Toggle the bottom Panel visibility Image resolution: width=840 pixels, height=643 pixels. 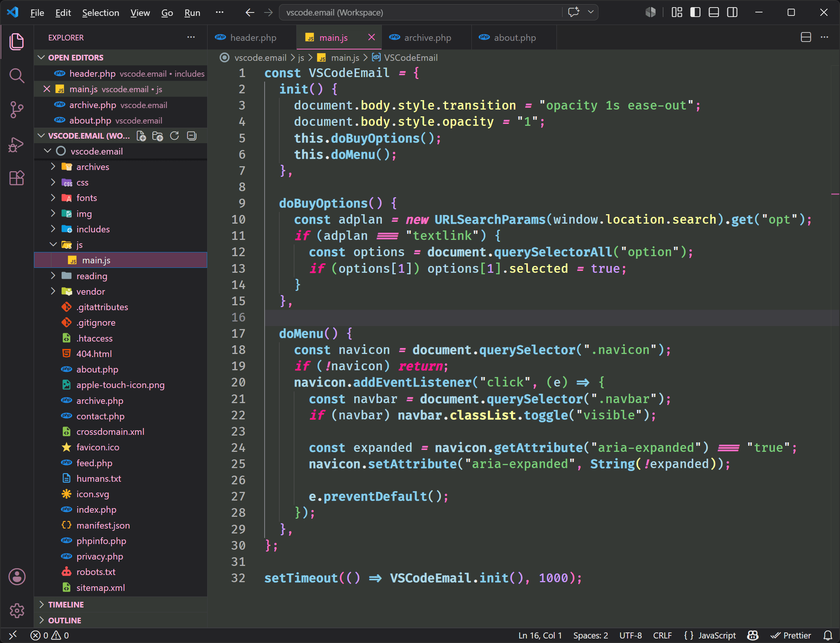pyautogui.click(x=714, y=12)
